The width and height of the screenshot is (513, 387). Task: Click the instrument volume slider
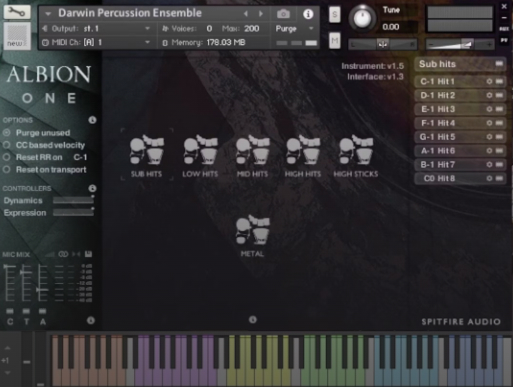(x=460, y=44)
